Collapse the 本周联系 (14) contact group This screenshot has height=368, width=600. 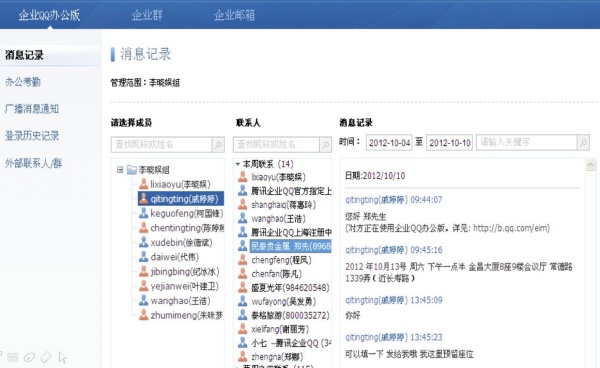[238, 164]
